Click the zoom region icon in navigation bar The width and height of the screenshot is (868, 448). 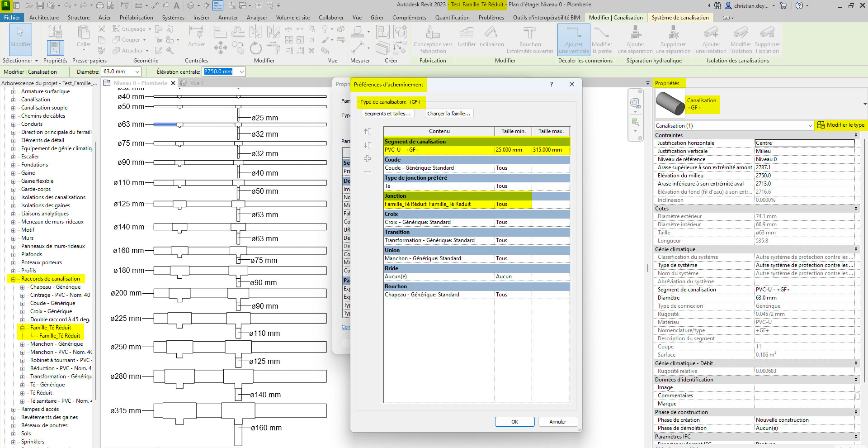(635, 122)
